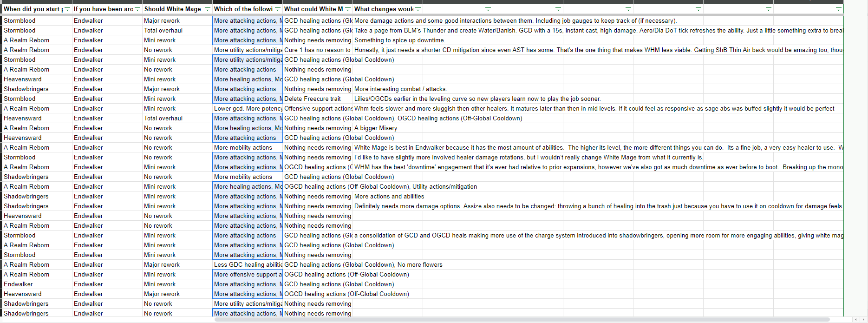Click the horizontal scroll left arrow
This screenshot has height=323, width=868.
(855, 320)
